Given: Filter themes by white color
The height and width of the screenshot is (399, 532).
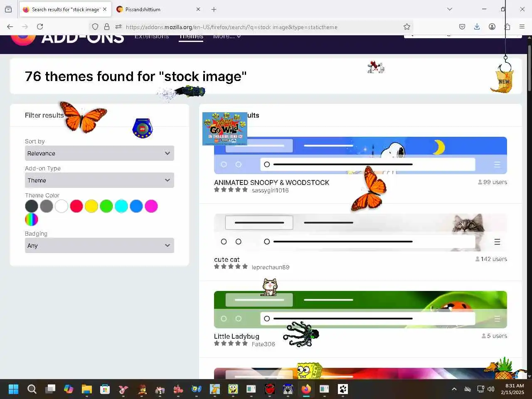Looking at the screenshot, I should [62, 206].
